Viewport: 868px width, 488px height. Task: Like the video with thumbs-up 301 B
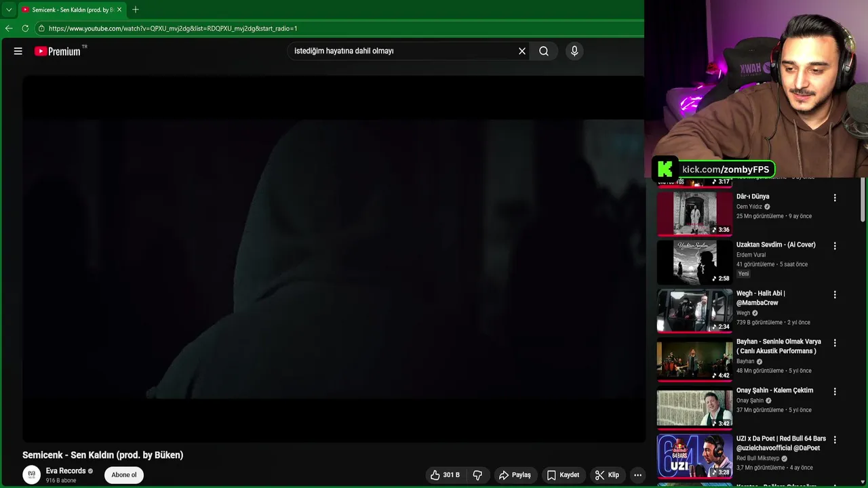coord(445,475)
